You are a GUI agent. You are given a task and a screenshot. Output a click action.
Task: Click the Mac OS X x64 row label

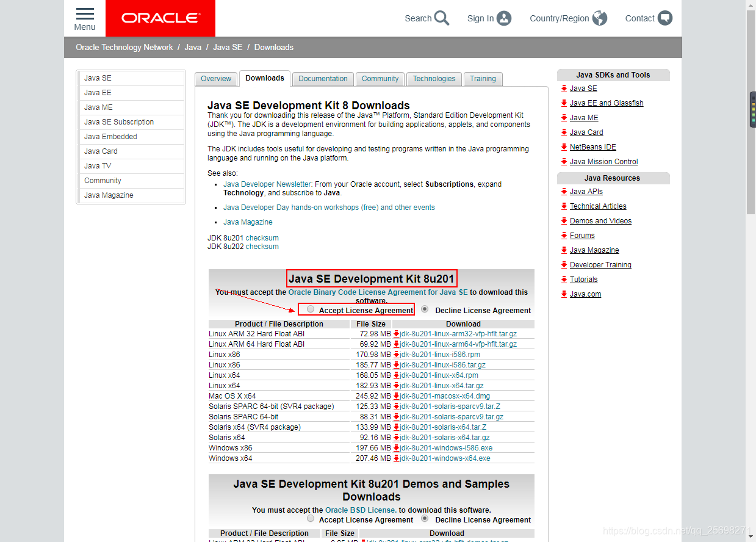(x=232, y=396)
